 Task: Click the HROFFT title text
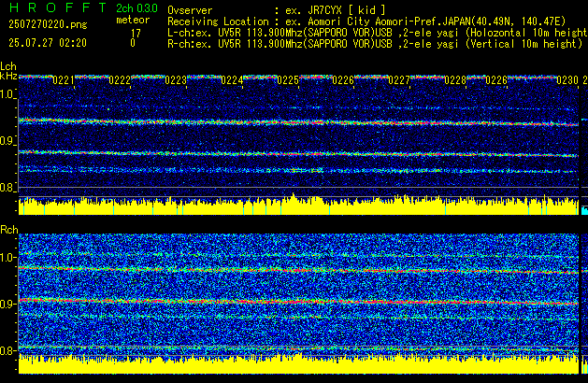tap(58, 7)
